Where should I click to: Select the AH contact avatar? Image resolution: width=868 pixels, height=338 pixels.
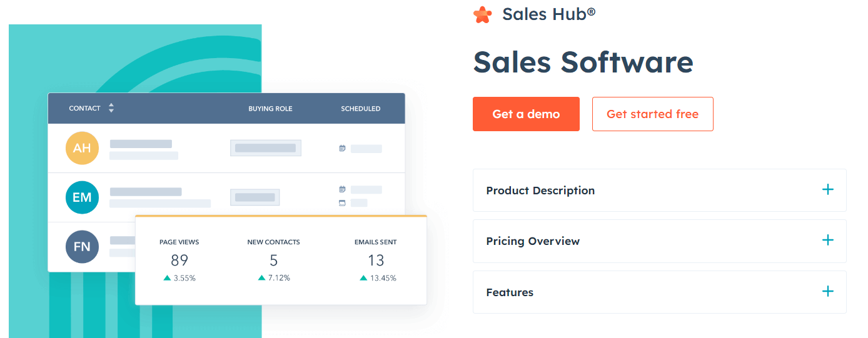pyautogui.click(x=82, y=148)
